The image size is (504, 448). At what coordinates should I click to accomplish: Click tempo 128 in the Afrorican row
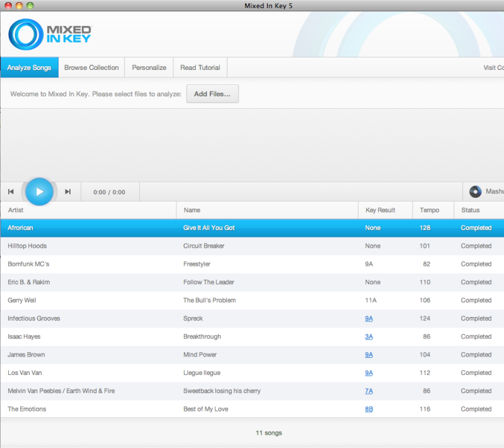coord(425,228)
